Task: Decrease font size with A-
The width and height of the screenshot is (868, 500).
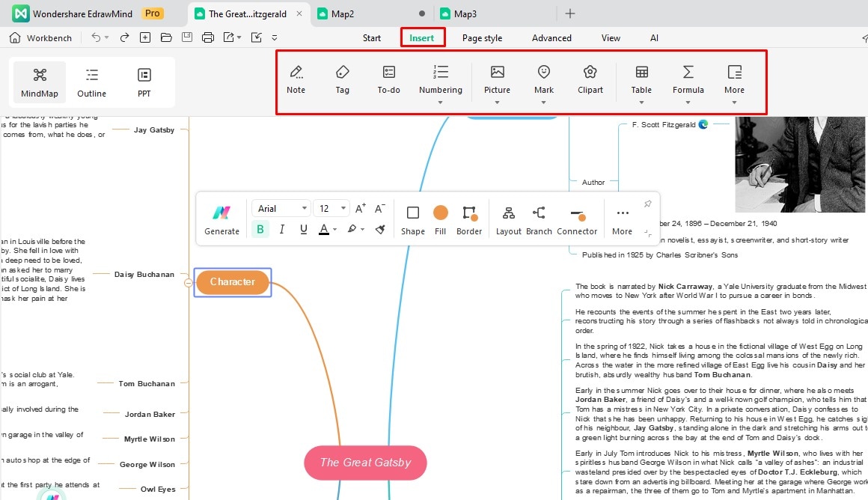Action: coord(380,208)
